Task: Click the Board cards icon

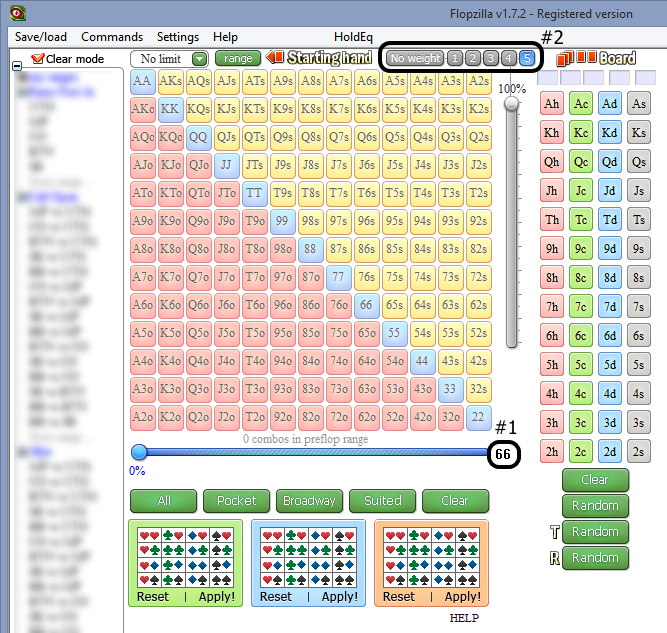Action: (x=576, y=58)
